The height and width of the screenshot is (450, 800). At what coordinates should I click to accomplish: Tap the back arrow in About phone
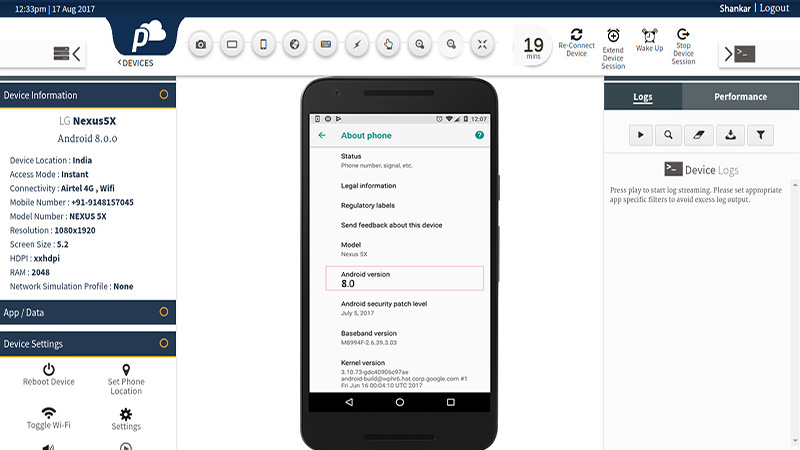322,135
